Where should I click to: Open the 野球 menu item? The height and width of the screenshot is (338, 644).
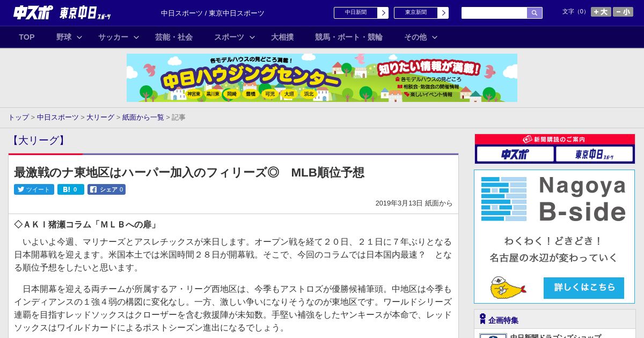[x=64, y=37]
